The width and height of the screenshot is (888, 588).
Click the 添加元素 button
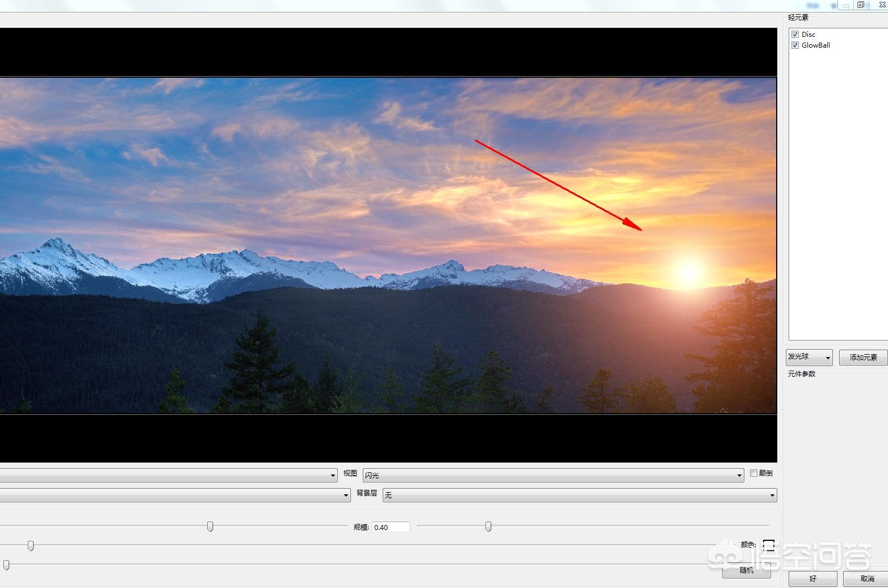point(863,357)
